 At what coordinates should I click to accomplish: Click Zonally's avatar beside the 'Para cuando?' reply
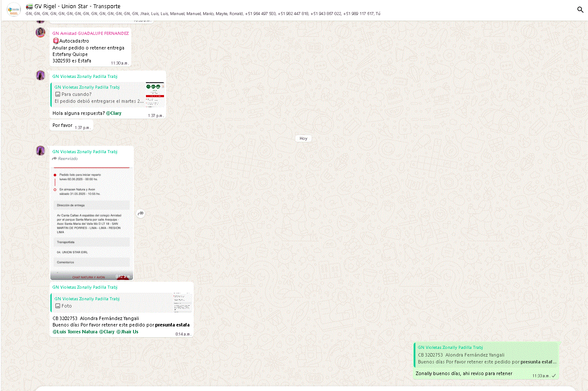(x=40, y=76)
